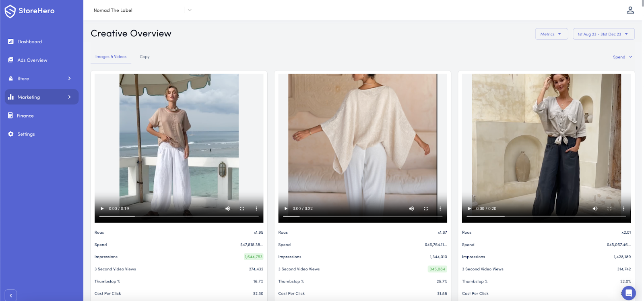Open the chat support bubble
This screenshot has height=301, width=644.
[x=628, y=293]
